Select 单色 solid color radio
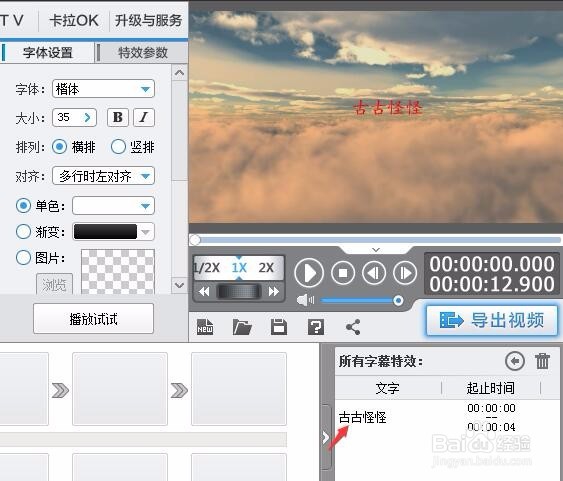563x481 pixels. point(23,206)
